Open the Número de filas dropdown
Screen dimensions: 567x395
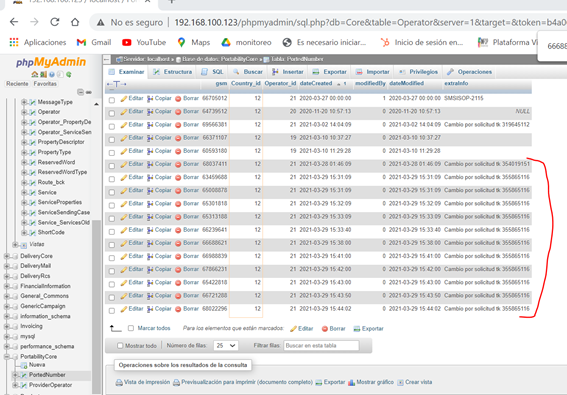[x=225, y=346]
